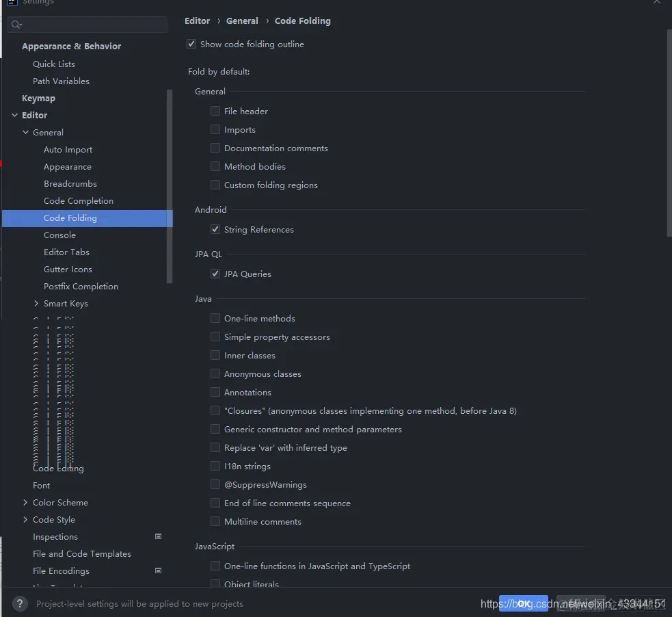Image resolution: width=672 pixels, height=617 pixels.
Task: Open Code Completion settings page
Action: pyautogui.click(x=79, y=200)
